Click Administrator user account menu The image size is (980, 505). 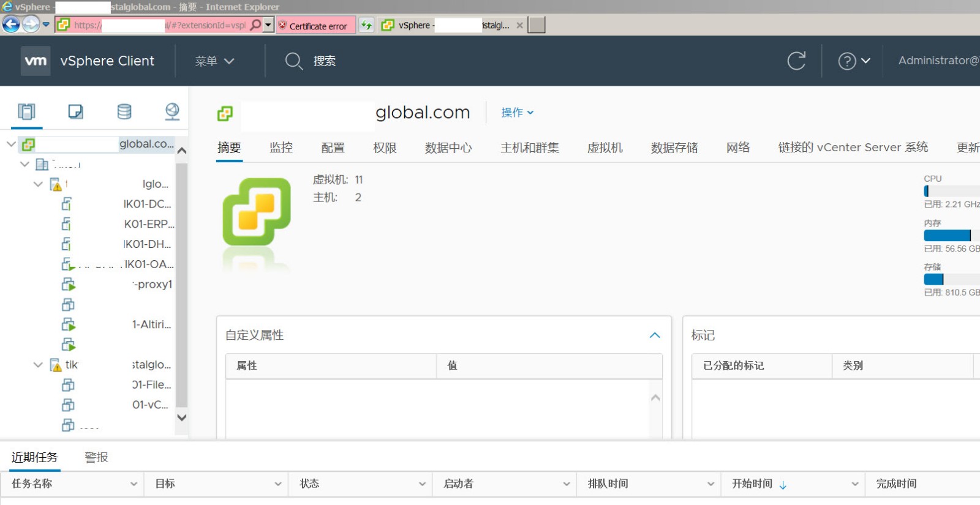[x=938, y=61]
